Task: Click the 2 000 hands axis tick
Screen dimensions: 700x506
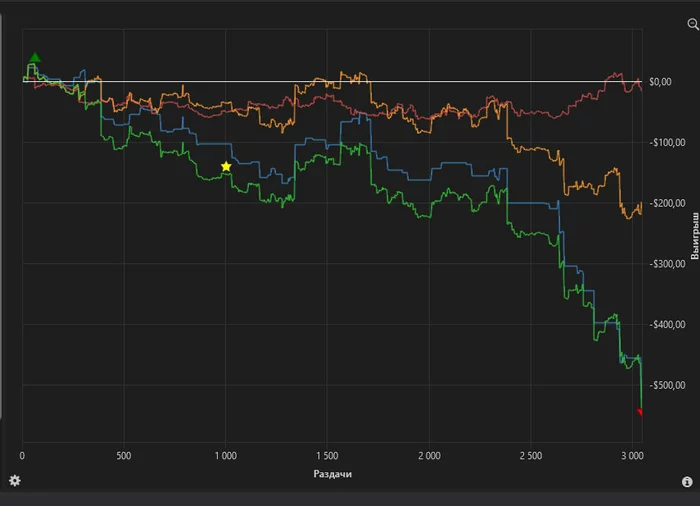Action: tap(428, 456)
